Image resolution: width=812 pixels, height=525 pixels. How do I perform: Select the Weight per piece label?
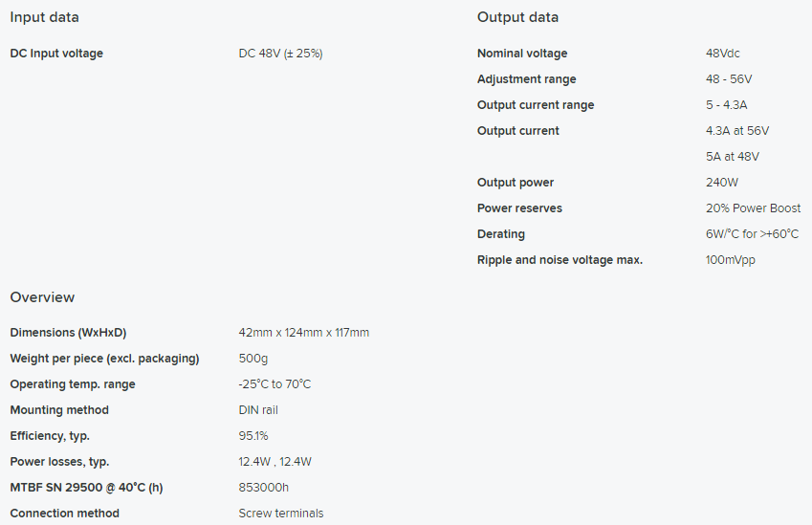click(x=104, y=359)
